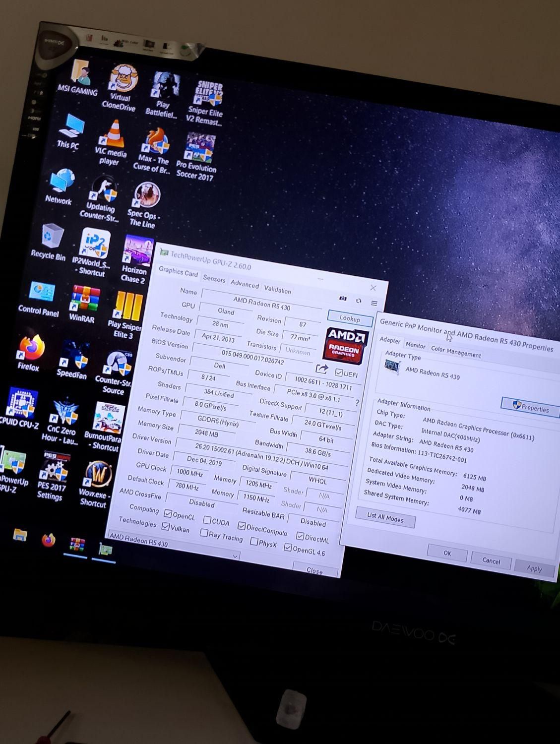
Task: Click the adapter Properties button
Action: [530, 407]
